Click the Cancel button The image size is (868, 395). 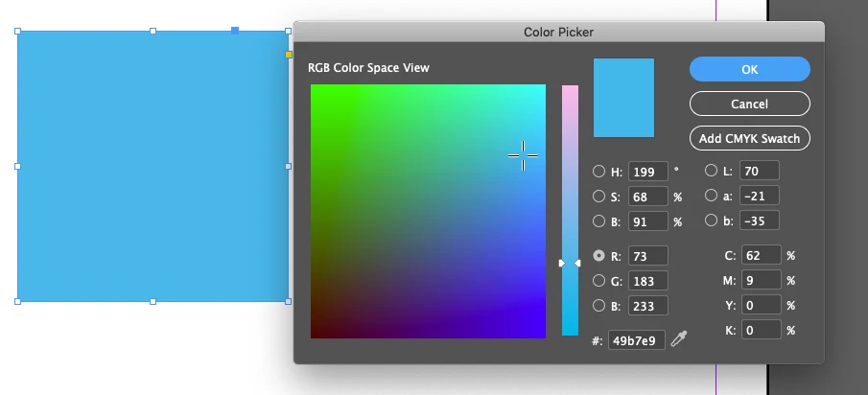coord(749,104)
